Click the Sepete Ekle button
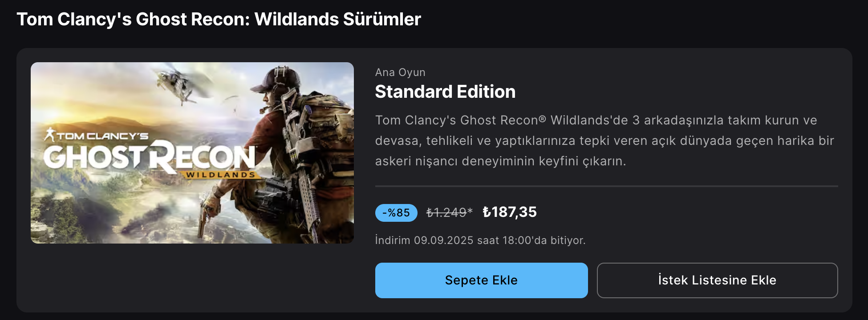Viewport: 868px width, 320px height. click(481, 280)
